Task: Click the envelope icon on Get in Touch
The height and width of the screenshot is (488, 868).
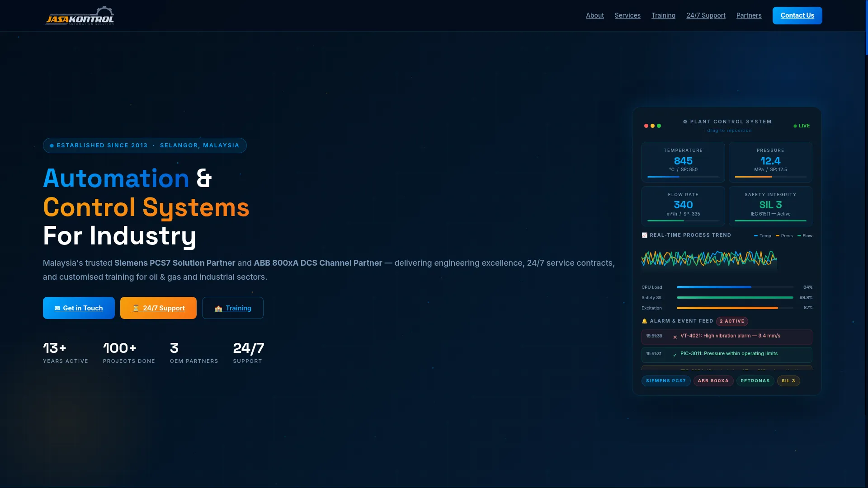Action: point(57,308)
